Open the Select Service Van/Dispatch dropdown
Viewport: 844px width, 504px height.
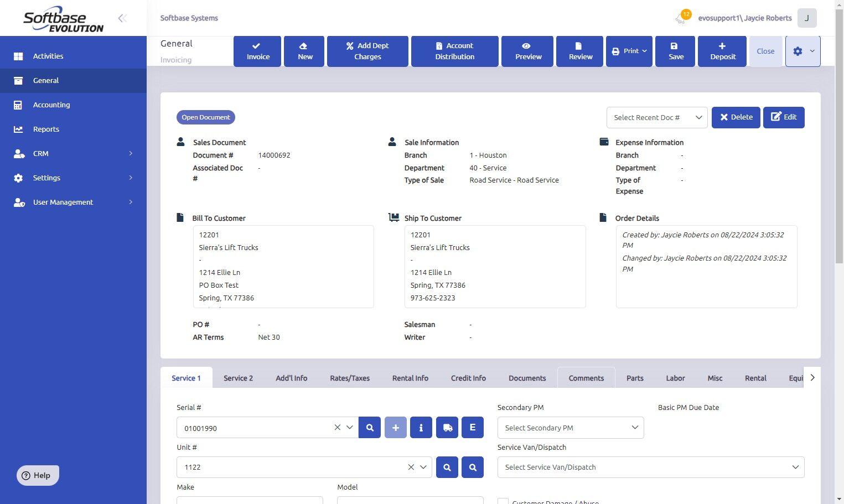tap(651, 467)
